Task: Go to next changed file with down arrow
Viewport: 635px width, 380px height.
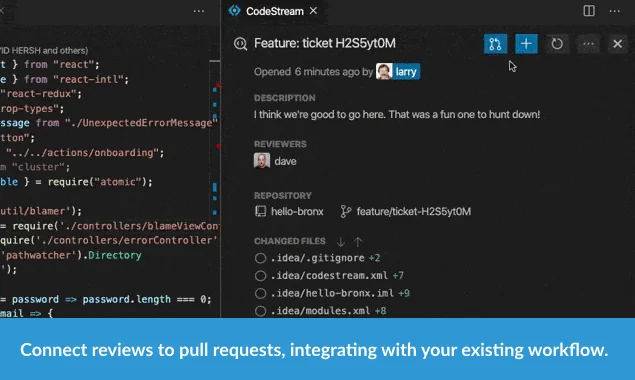Action: tap(341, 242)
